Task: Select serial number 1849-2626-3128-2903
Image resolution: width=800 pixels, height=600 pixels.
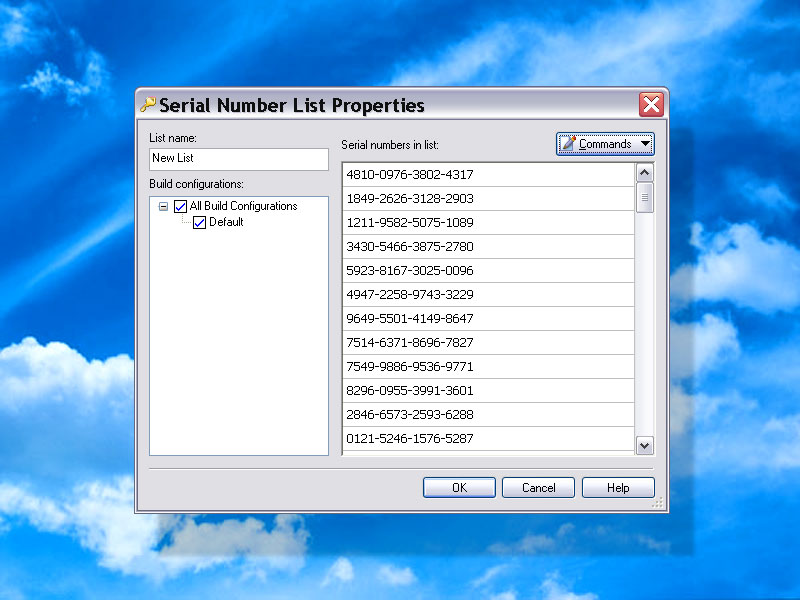Action: (x=488, y=198)
